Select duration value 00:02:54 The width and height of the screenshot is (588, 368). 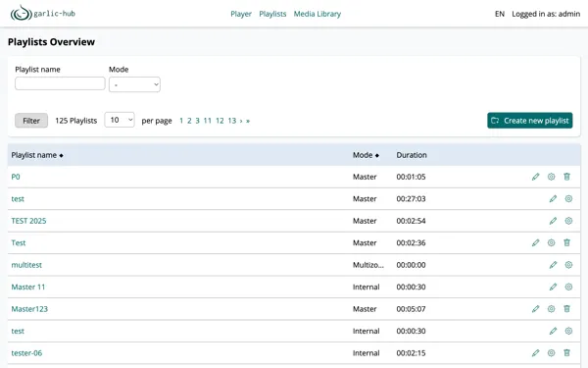[411, 221]
